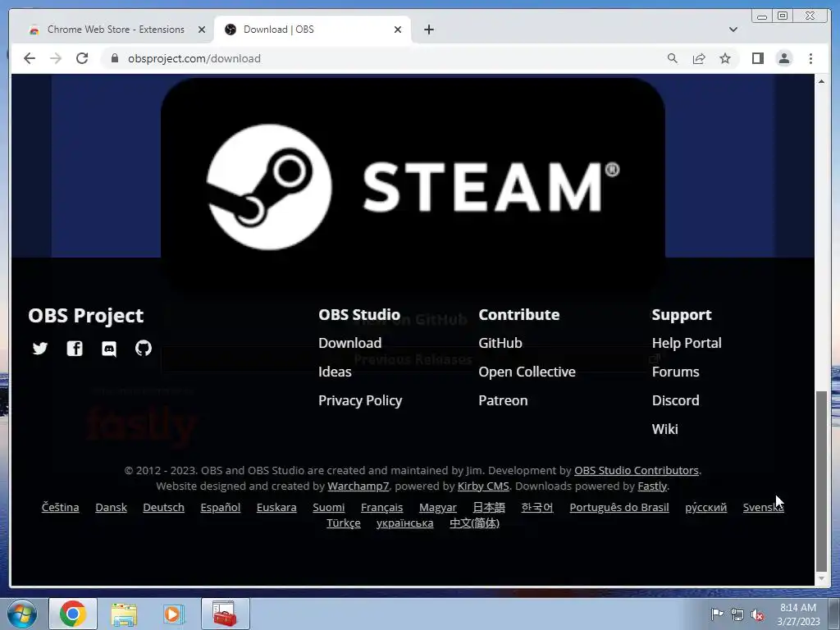
Task: Open the OBS Twitter icon
Action: [40, 349]
